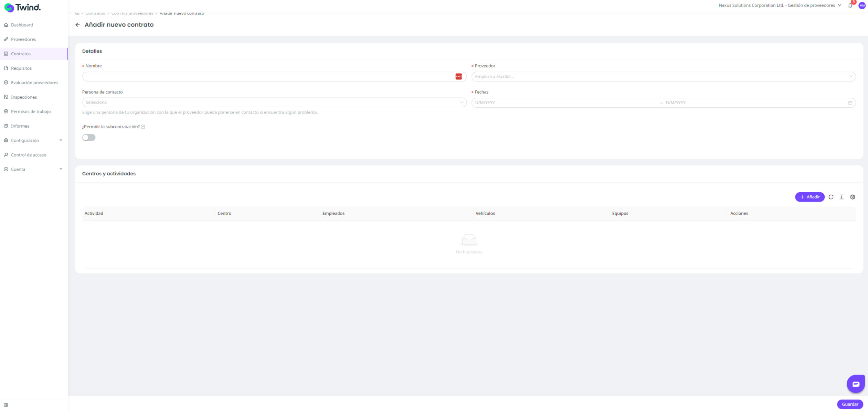Viewport: 868px width, 412px height.
Task: Expand the Configuración sidebar section
Action: [33, 140]
